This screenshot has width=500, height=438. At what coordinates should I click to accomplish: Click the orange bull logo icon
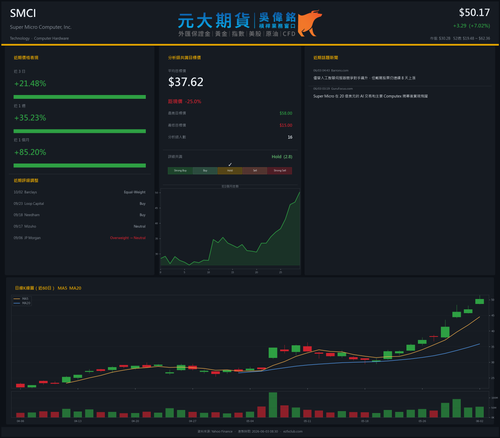310,23
